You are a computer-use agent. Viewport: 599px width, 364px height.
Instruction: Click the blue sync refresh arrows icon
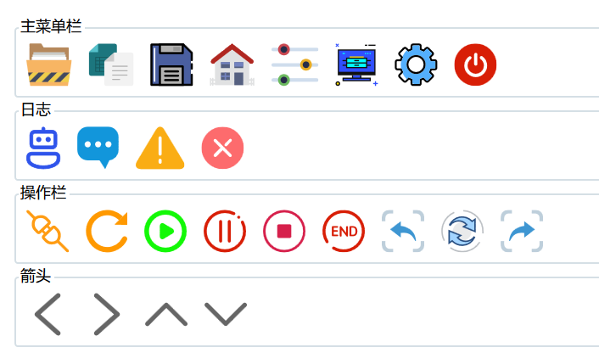coord(462,231)
